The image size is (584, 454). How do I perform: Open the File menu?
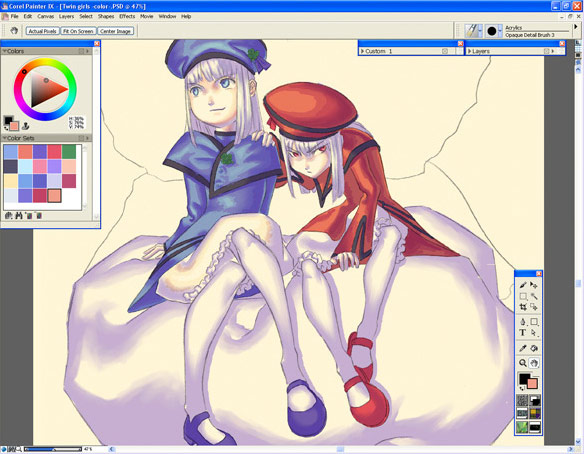14,16
